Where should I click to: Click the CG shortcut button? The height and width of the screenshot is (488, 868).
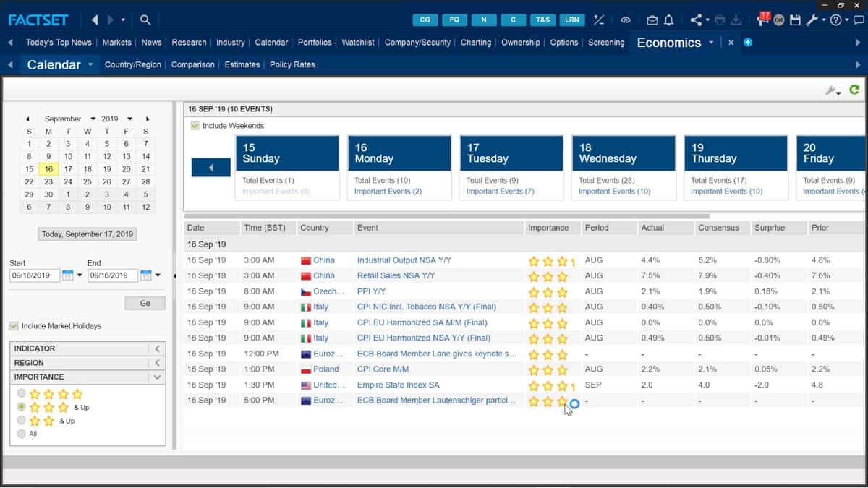pyautogui.click(x=425, y=20)
